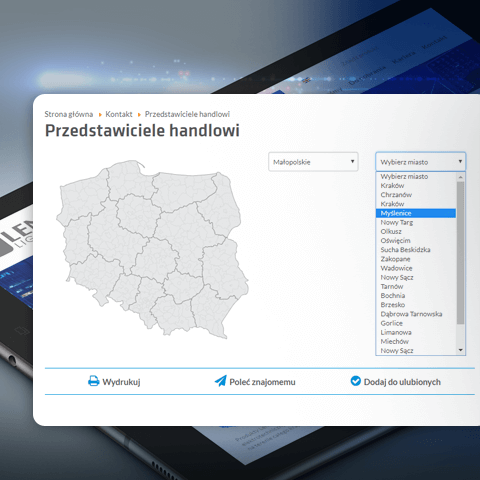
Task: Open the Małopolskie region dropdown
Action: pos(313,162)
